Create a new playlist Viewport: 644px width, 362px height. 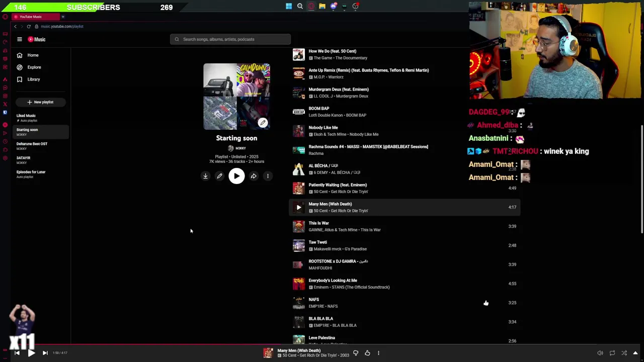click(x=40, y=102)
